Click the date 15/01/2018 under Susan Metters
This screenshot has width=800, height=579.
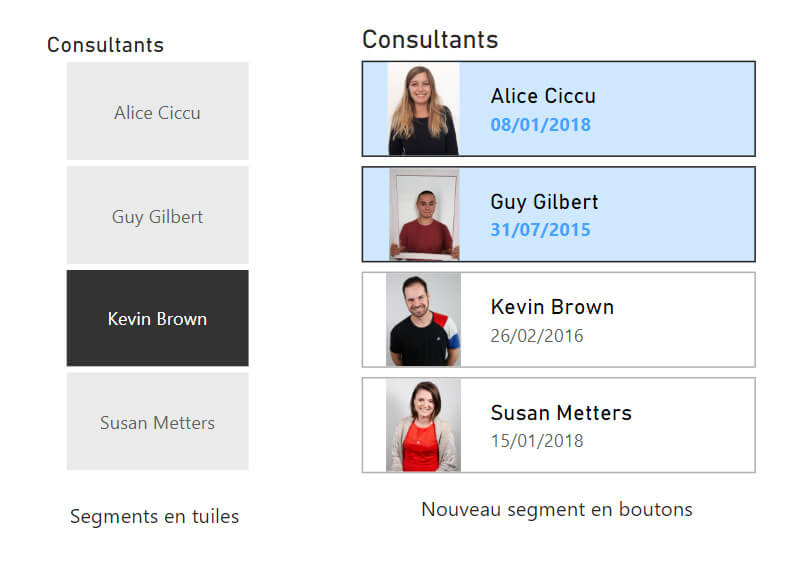click(x=535, y=440)
